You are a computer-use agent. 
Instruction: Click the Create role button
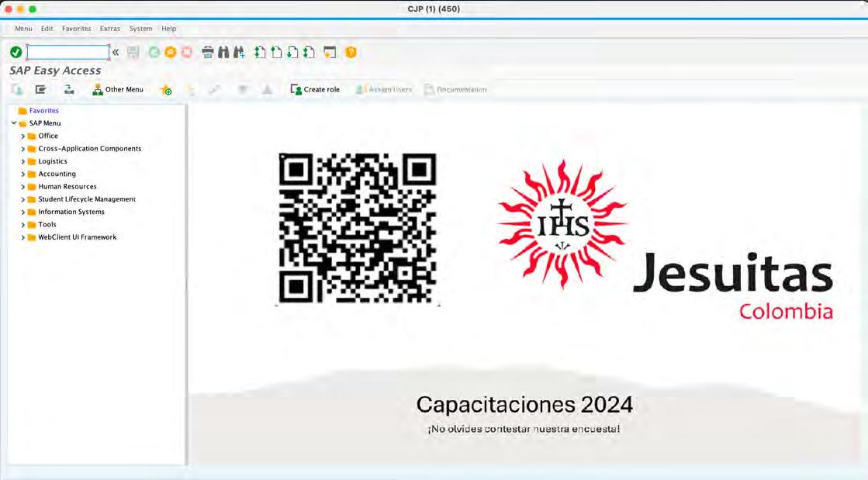(315, 90)
